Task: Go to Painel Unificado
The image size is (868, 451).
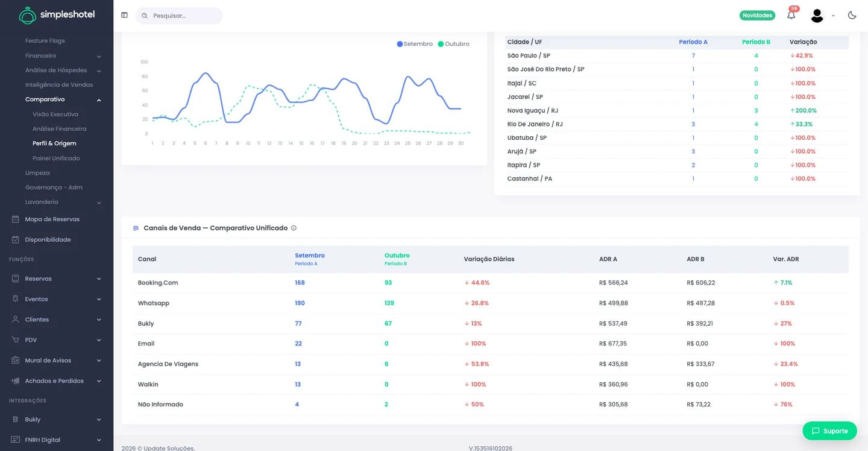Action: point(56,158)
